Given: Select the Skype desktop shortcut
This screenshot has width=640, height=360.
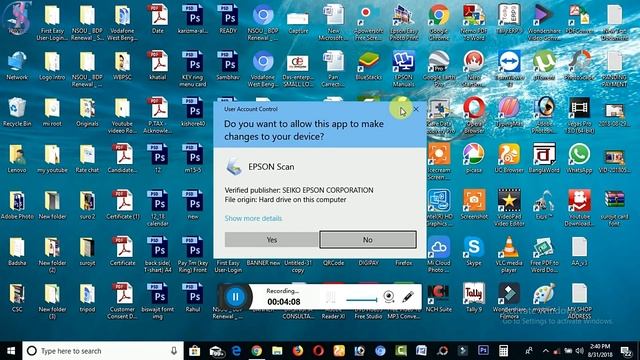Looking at the screenshot, I should click(x=474, y=252).
